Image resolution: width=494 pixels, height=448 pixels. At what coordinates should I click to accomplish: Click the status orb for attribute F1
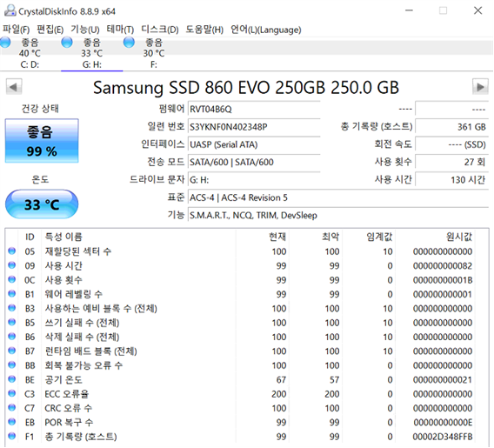[12, 436]
